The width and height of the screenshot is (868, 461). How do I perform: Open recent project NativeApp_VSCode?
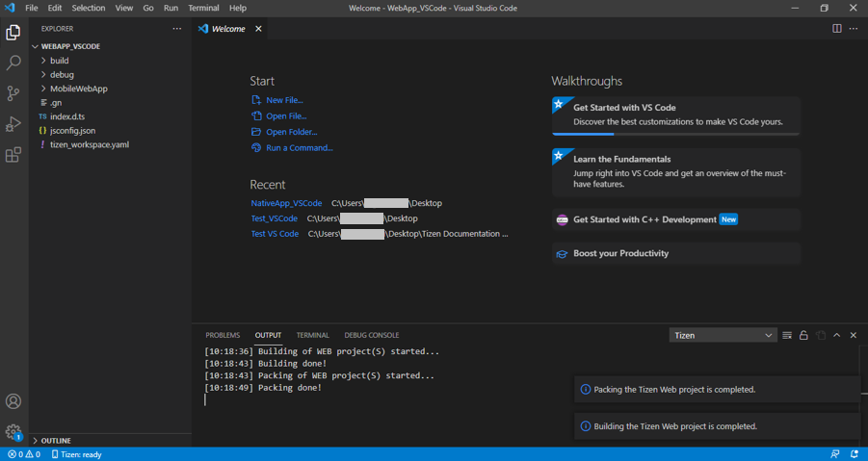click(x=286, y=203)
